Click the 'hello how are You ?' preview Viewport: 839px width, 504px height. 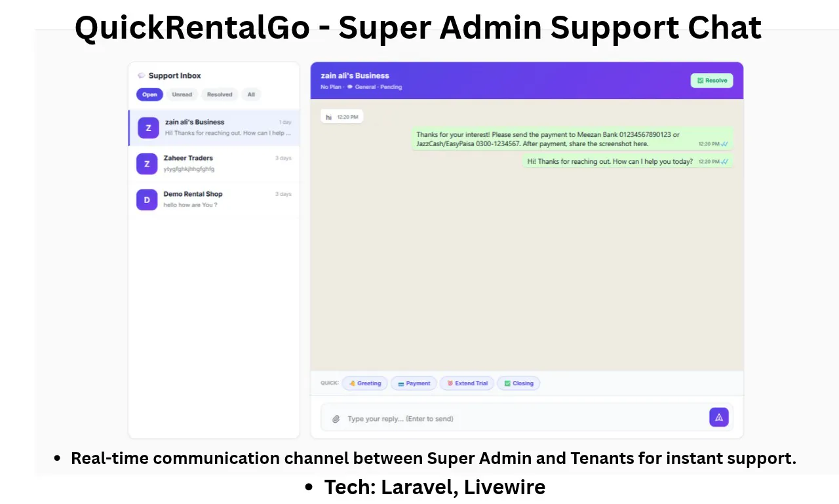coord(190,205)
